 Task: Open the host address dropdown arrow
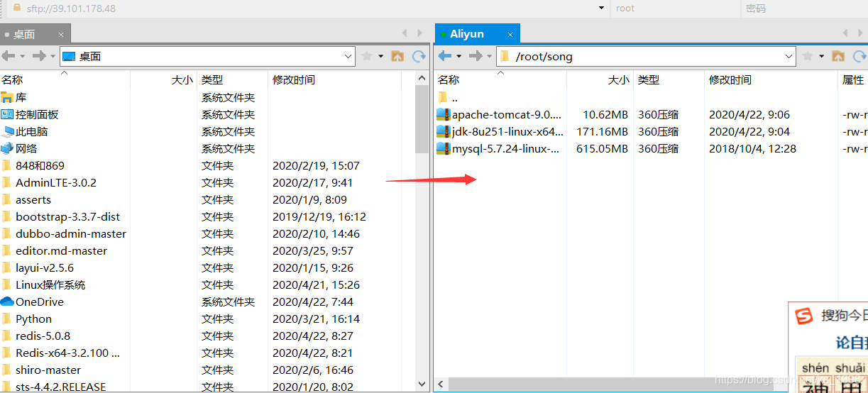(x=603, y=9)
